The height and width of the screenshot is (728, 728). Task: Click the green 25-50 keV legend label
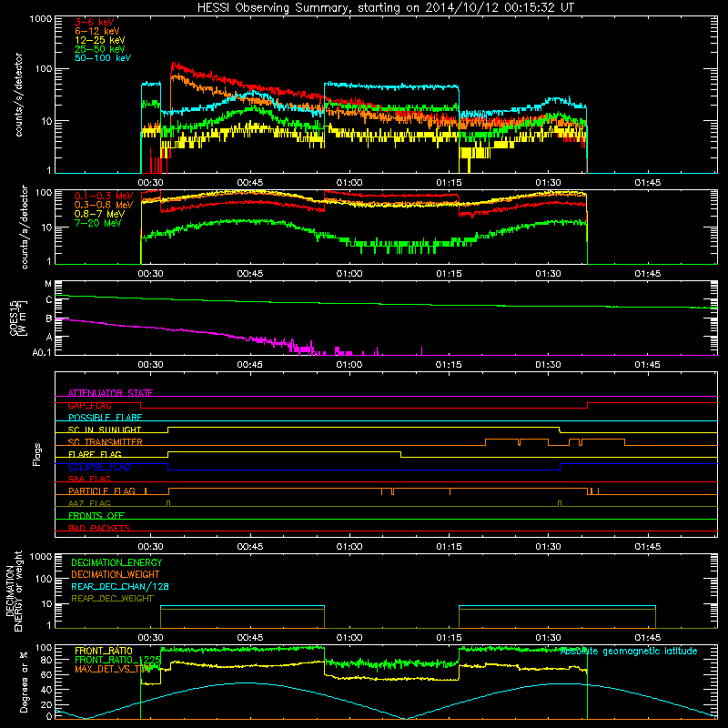tap(100, 49)
